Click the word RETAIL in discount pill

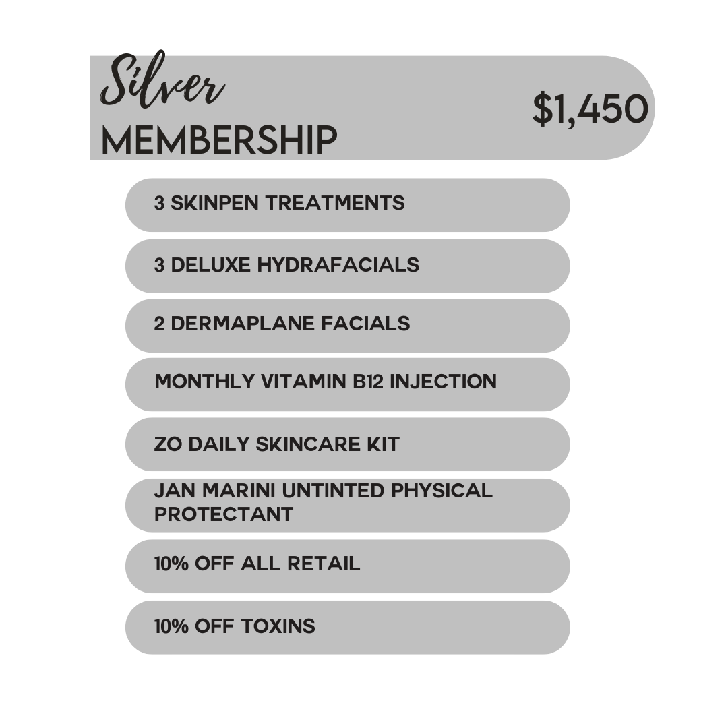[323, 564]
